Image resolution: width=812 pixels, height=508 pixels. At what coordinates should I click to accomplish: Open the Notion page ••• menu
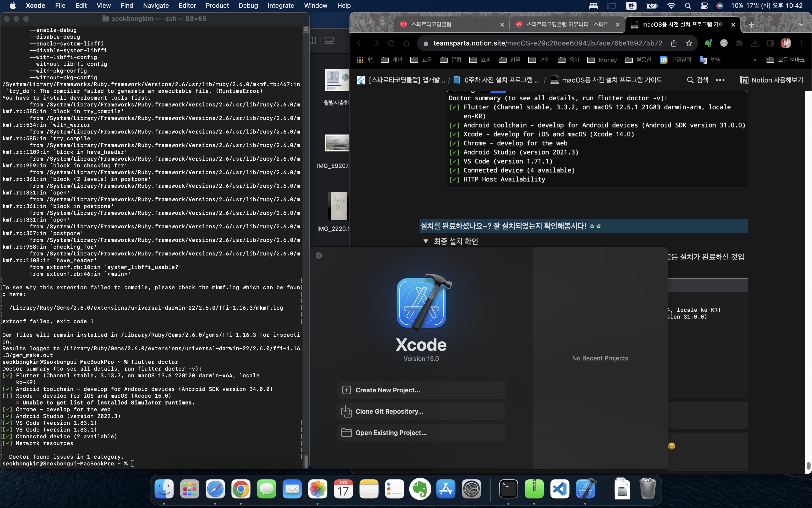coord(720,80)
